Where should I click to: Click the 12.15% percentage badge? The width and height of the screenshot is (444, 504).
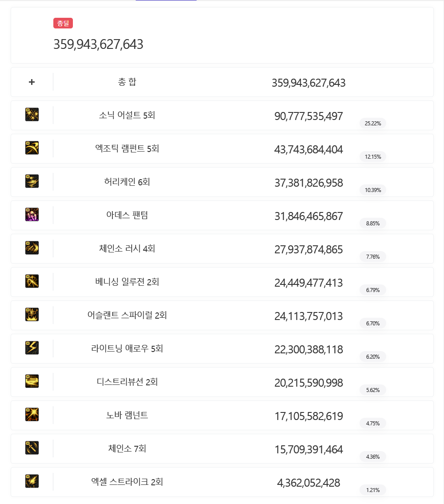[x=372, y=156]
